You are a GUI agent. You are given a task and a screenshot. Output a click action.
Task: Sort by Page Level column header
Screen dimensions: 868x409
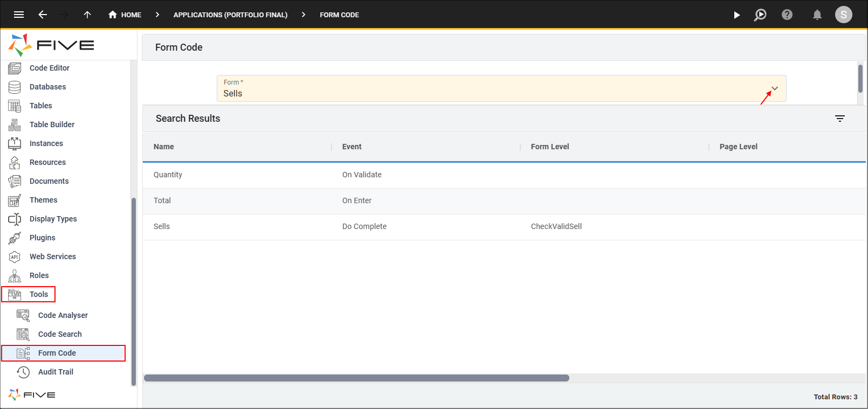[739, 147]
